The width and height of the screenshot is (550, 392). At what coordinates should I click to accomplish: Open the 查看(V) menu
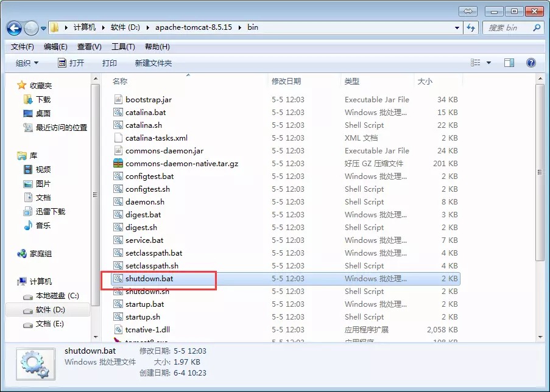89,47
